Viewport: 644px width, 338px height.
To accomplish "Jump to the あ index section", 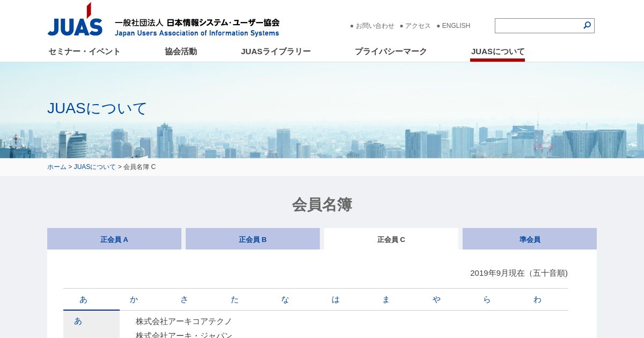I will click(83, 299).
